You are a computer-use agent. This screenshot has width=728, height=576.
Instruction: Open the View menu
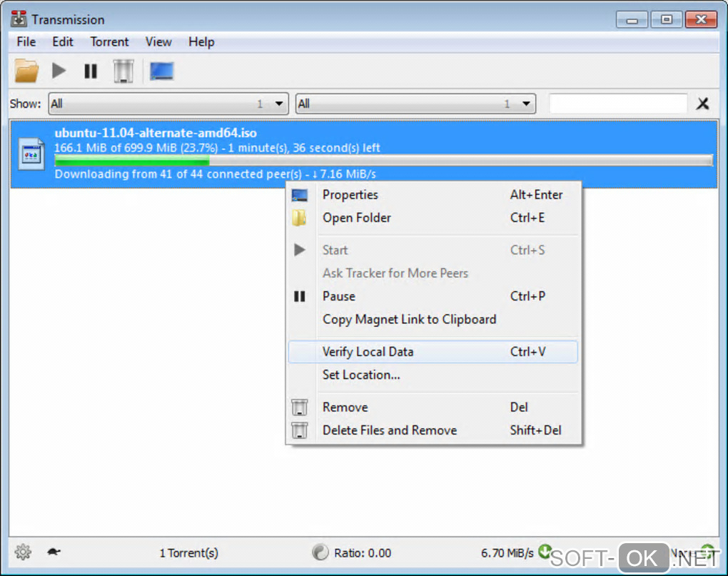[x=158, y=42]
